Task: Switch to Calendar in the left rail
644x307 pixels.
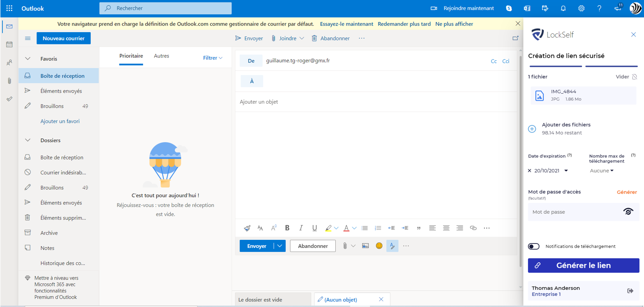Action: pyautogui.click(x=9, y=44)
